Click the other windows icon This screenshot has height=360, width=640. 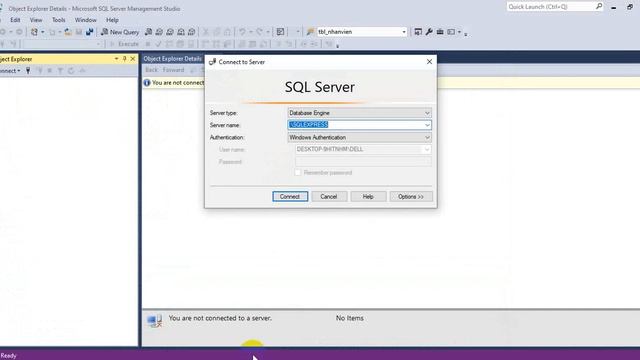451,32
